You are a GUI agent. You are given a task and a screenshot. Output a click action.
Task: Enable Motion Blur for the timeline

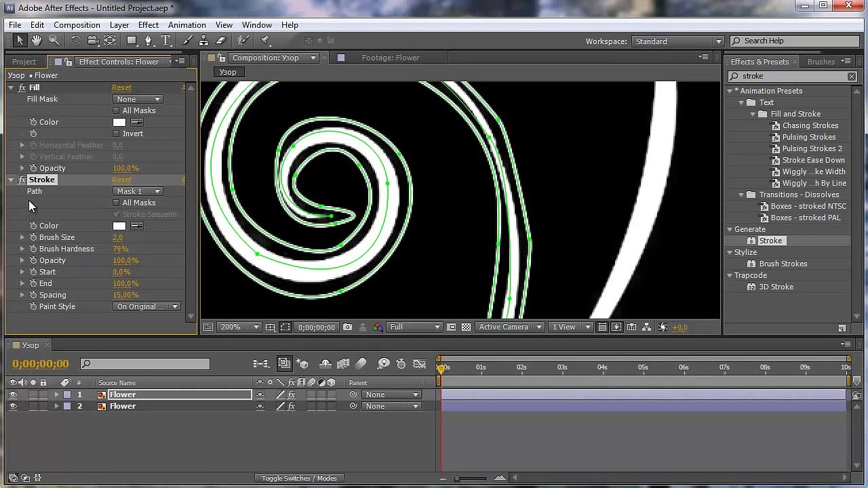361,364
